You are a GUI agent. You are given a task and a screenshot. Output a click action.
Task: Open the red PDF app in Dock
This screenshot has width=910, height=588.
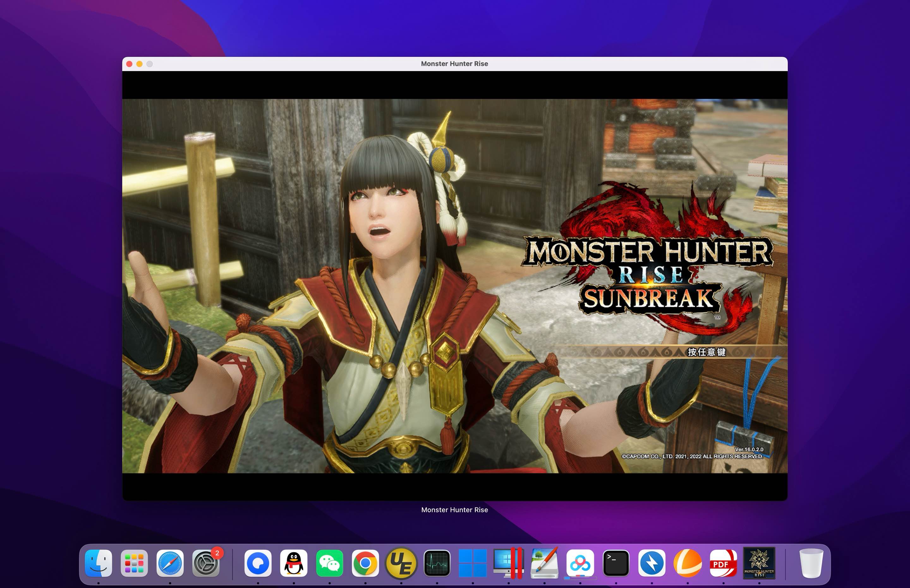pos(724,563)
